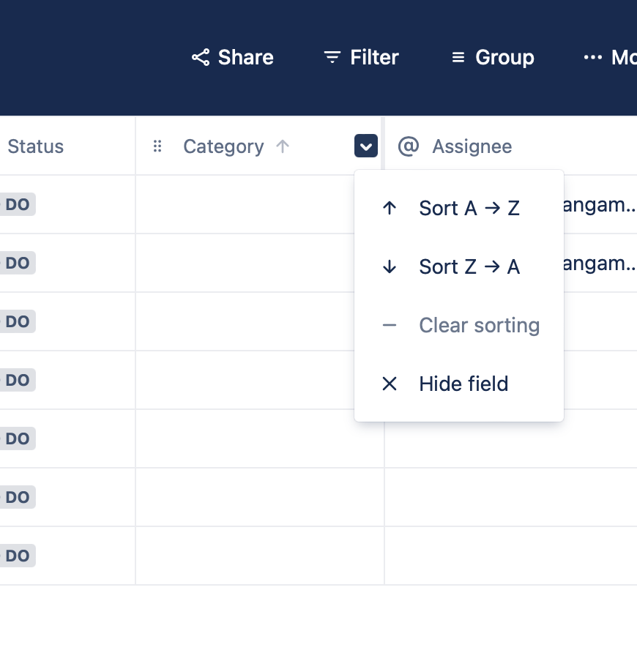Open the More ellipsis menu
Viewport: 637px width, 672px height.
pos(593,57)
